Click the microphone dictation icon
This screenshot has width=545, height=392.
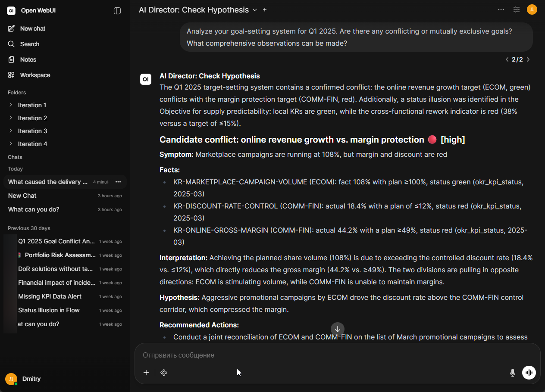[513, 373]
